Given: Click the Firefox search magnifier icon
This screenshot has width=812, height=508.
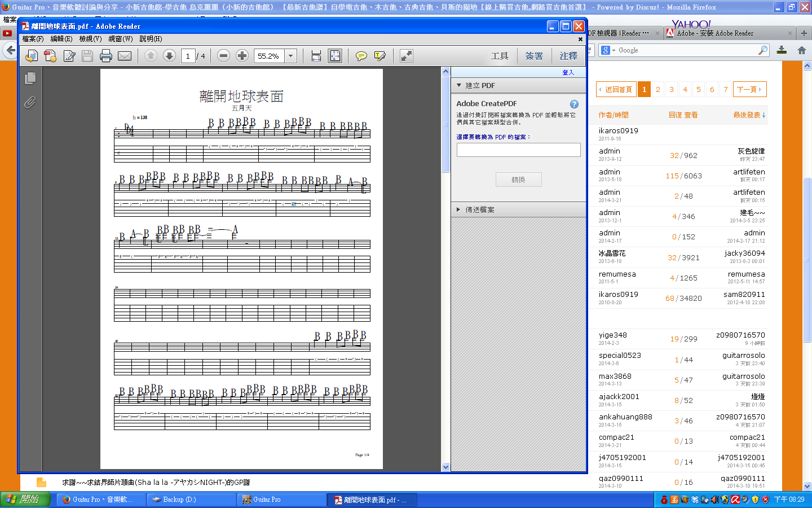Looking at the screenshot, I should [x=763, y=50].
